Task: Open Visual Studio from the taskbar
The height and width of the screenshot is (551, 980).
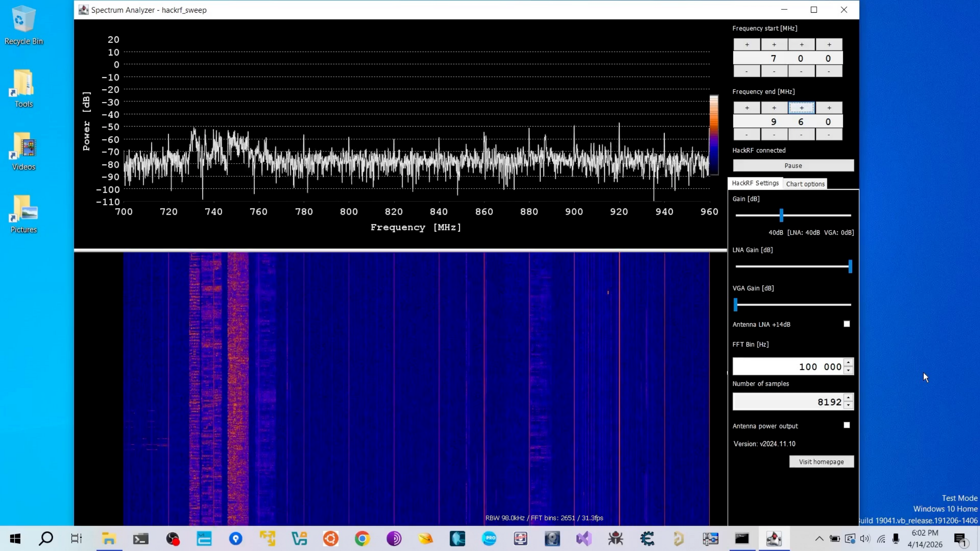Action: tap(584, 539)
